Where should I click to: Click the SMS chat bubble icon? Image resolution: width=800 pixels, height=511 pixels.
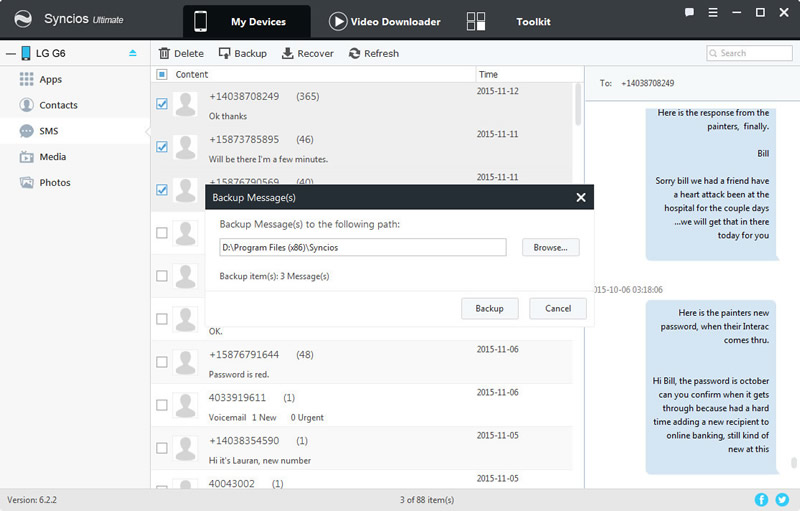pyautogui.click(x=27, y=131)
